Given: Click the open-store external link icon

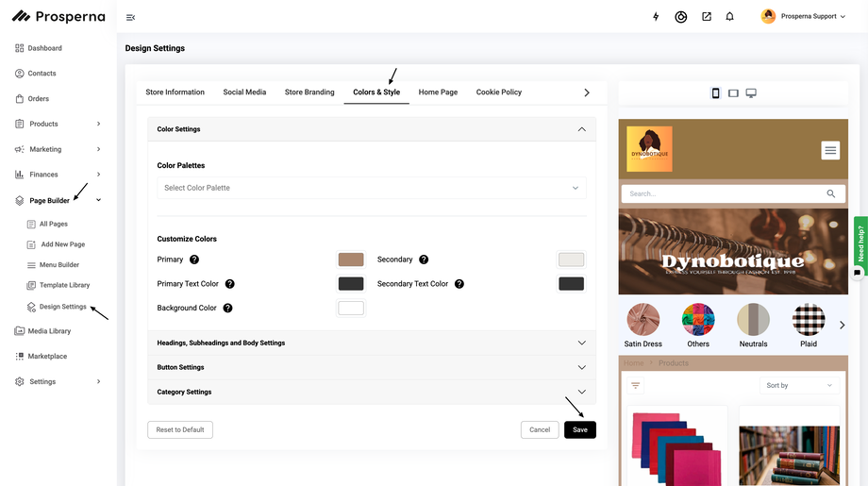Looking at the screenshot, I should (706, 17).
